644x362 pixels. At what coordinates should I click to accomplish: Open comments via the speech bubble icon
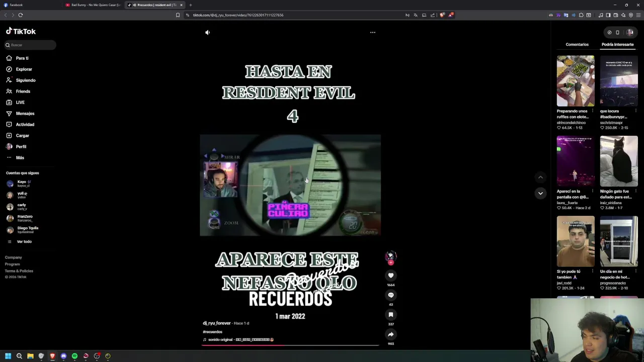point(391,295)
